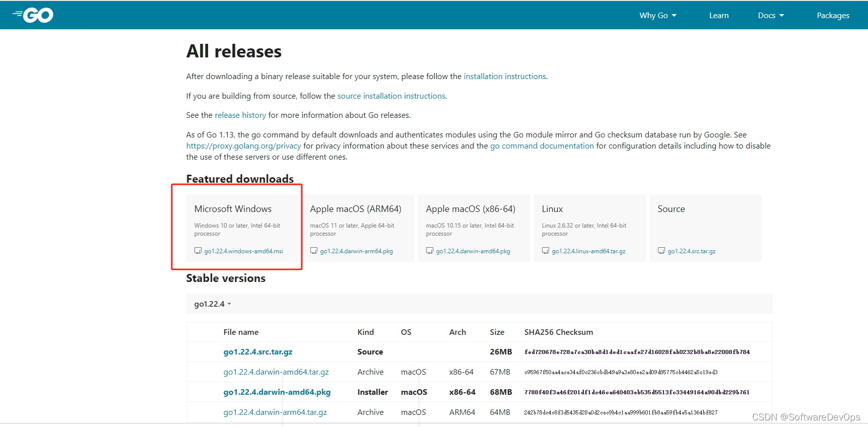Open the Why Go dropdown menu
Screen dimensions: 868x427
pyautogui.click(x=658, y=16)
